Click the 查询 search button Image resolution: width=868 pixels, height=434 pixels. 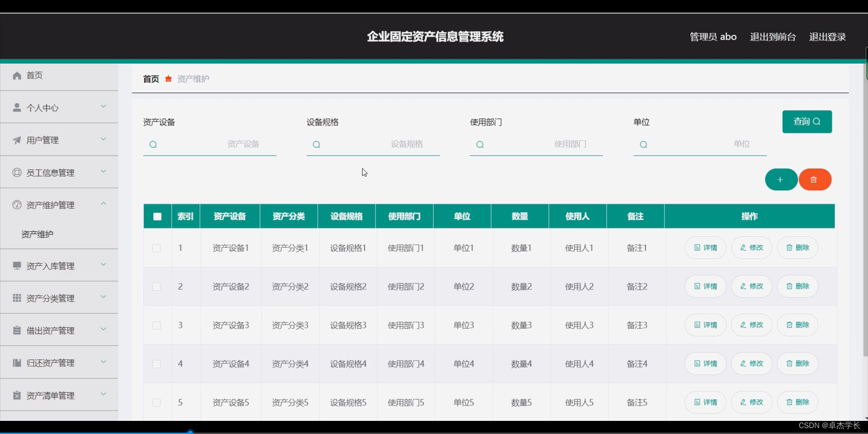click(807, 122)
